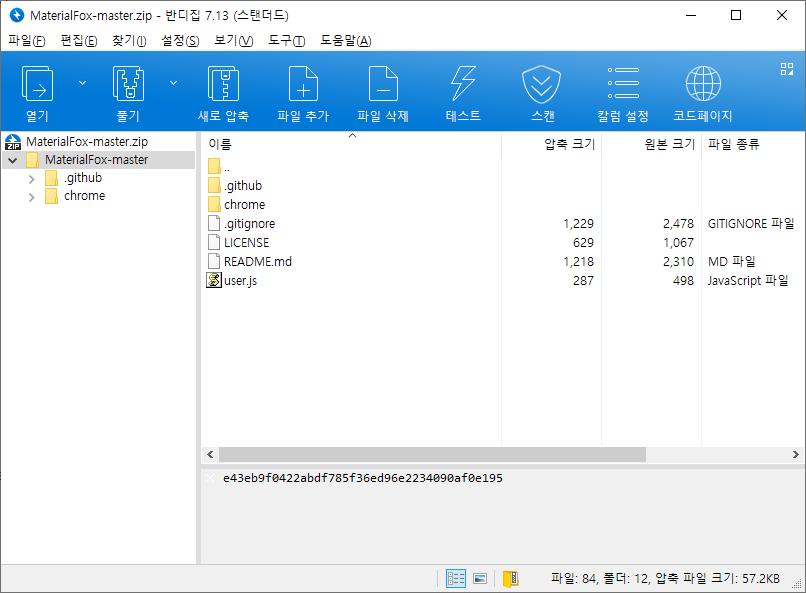This screenshot has height=593, width=806.
Task: Open the 찾기(I) menu
Action: click(x=129, y=41)
